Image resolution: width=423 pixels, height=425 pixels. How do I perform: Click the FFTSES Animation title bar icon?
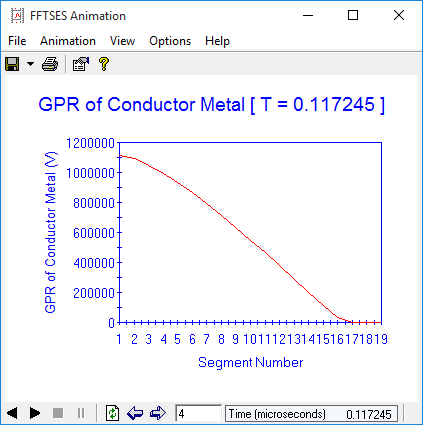[17, 16]
